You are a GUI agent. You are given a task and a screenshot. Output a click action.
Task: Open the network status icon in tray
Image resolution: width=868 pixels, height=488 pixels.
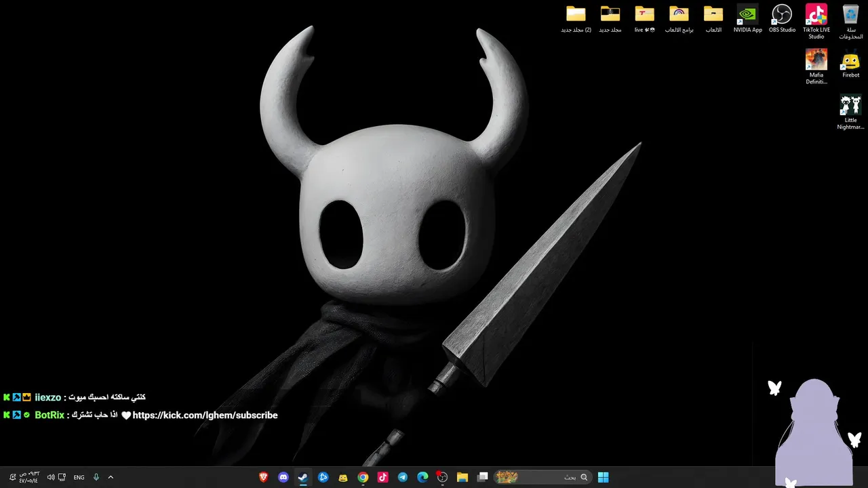tap(62, 477)
